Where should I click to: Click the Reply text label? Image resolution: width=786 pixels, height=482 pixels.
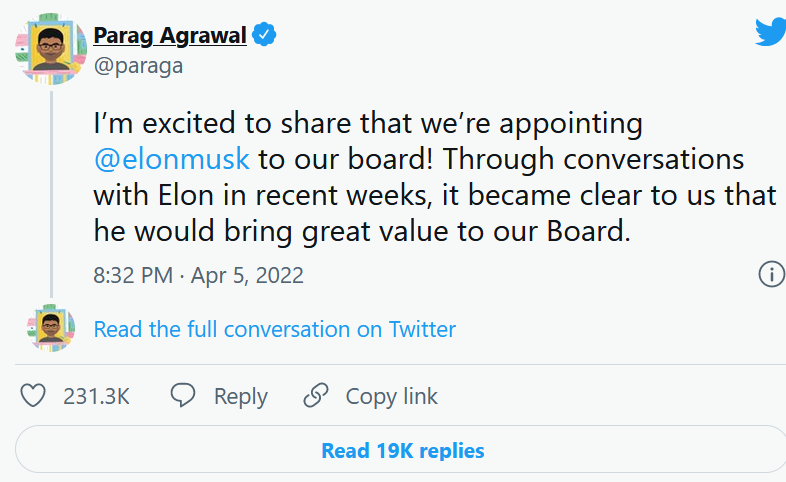[241, 396]
